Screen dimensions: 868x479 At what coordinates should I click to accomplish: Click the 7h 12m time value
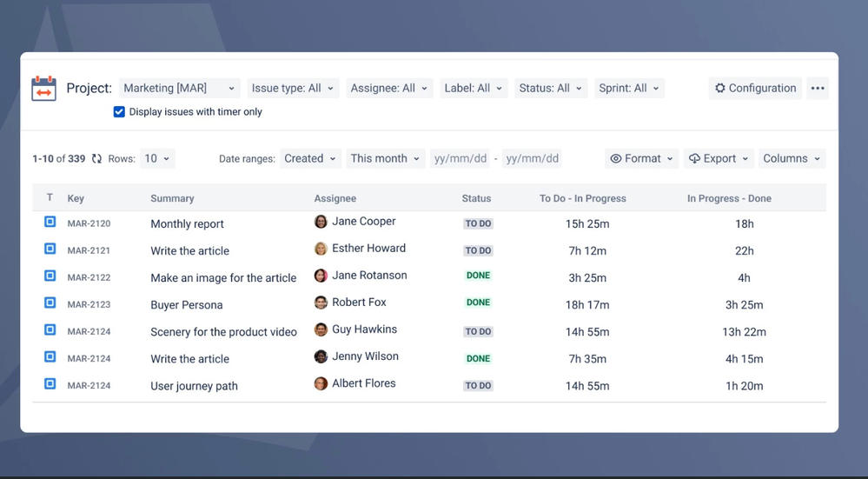click(x=587, y=251)
